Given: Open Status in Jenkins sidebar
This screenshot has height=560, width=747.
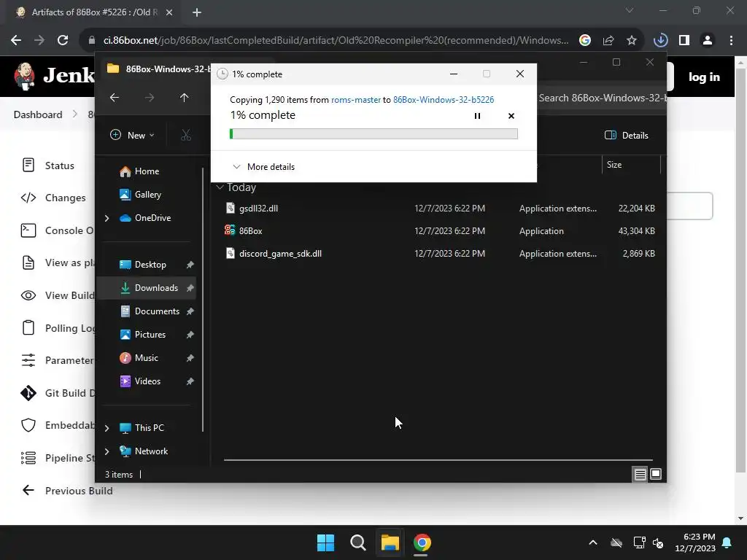Looking at the screenshot, I should tap(49, 166).
